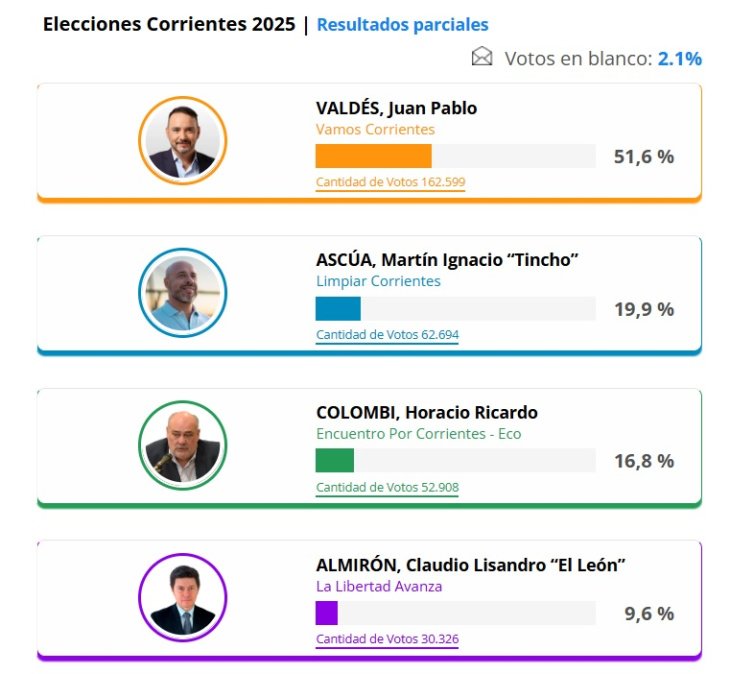Image resolution: width=730 pixels, height=674 pixels.
Task: Open Cantidad de Votos 52.908 link
Action: click(x=387, y=487)
